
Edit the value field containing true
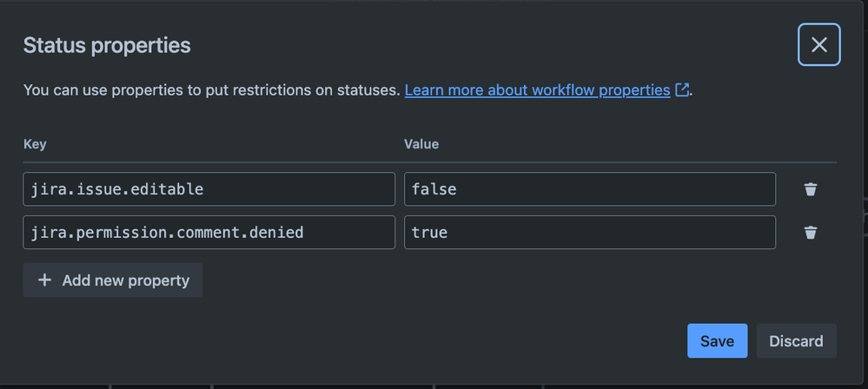point(590,233)
